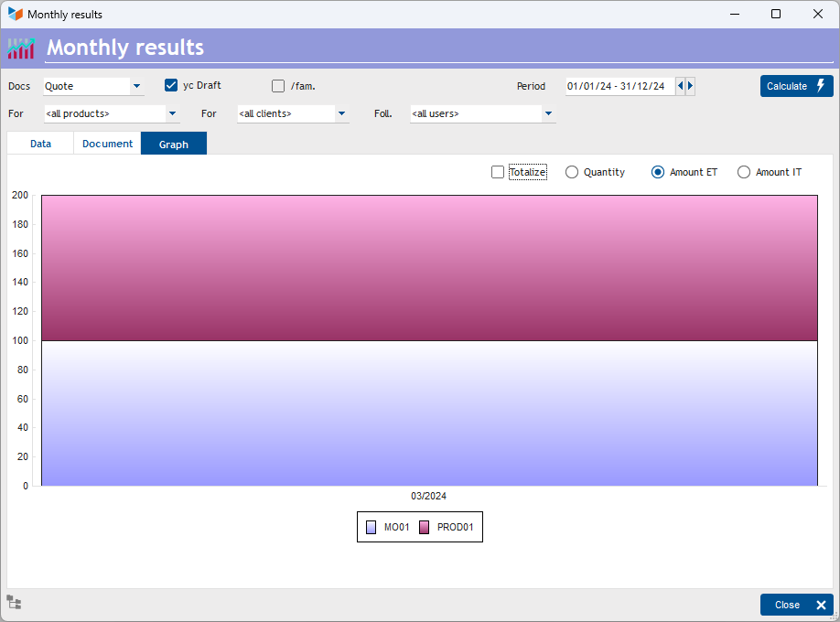Expand the all users dropdown
Viewport: 840px width, 622px height.
click(547, 114)
